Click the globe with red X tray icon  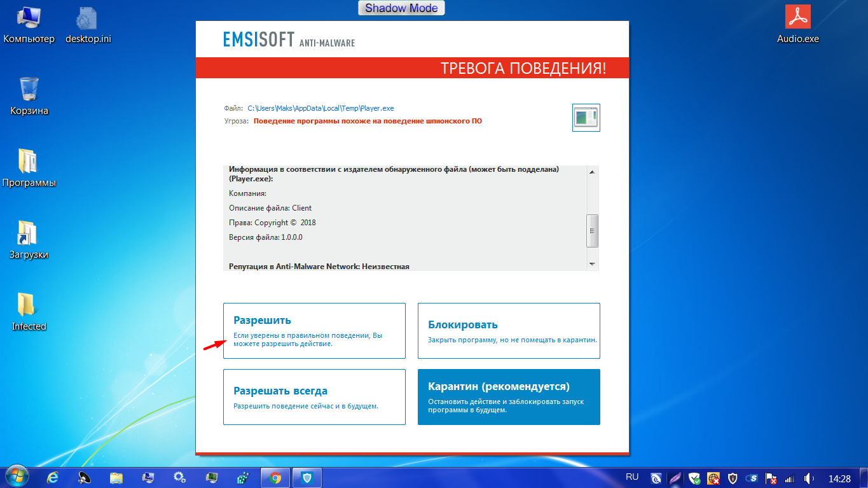(713, 478)
